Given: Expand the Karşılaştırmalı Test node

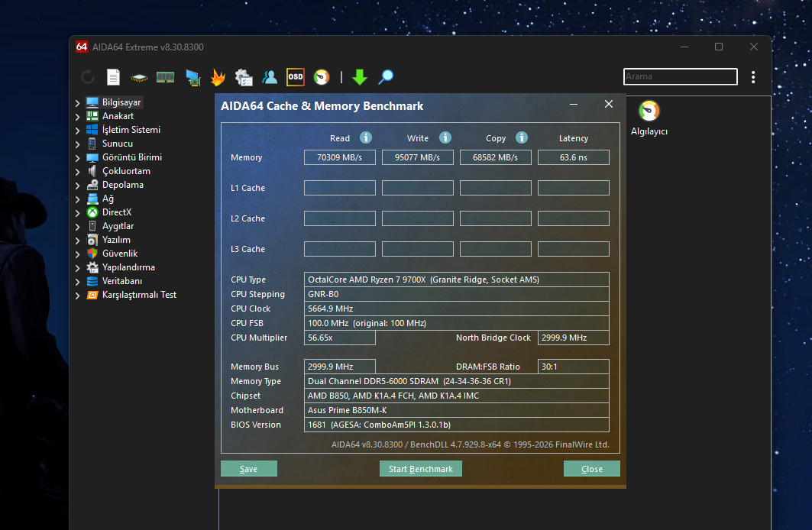Looking at the screenshot, I should pos(78,295).
